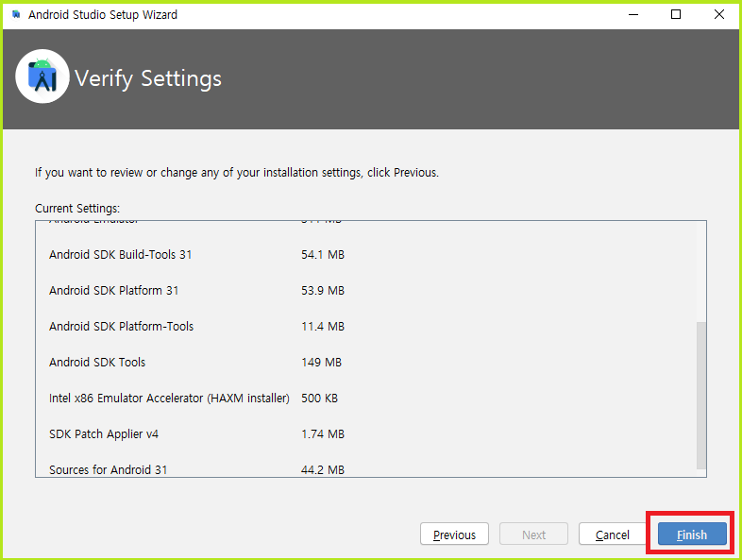Go back with the Previous button
The width and height of the screenshot is (742, 560).
[x=454, y=534]
